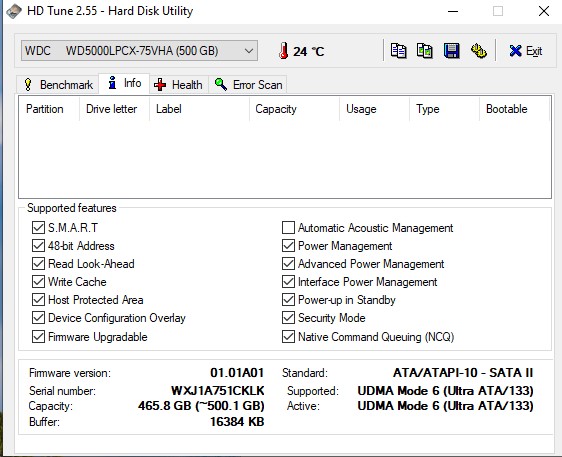Open the Error Scan tab

(x=248, y=85)
